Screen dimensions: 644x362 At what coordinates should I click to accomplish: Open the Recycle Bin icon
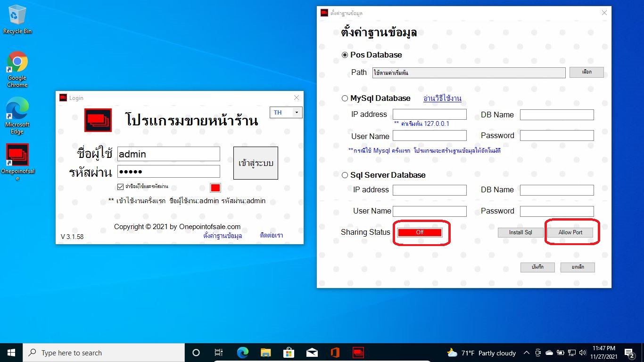17,16
